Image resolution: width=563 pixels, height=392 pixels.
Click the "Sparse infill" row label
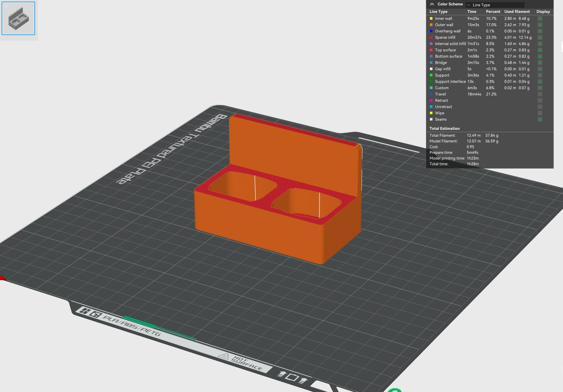[445, 38]
